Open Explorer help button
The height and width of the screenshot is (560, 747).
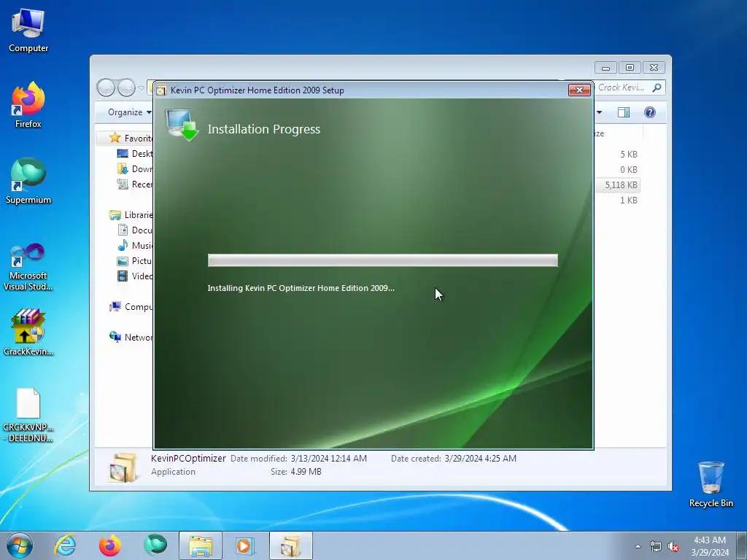(x=650, y=112)
